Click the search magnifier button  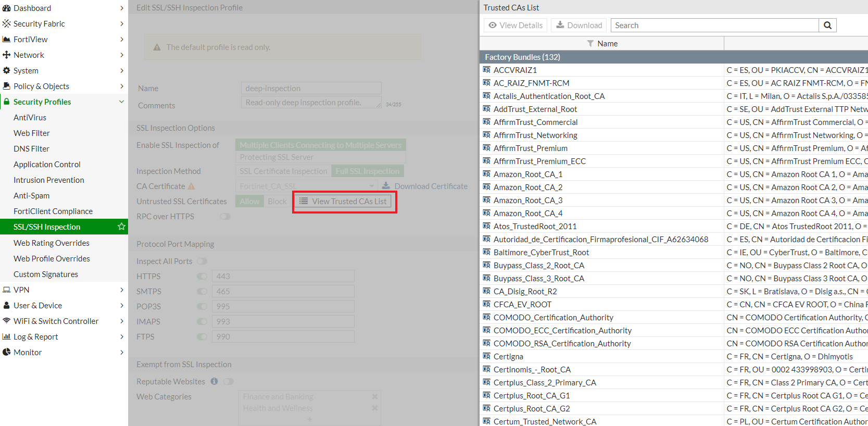(827, 26)
